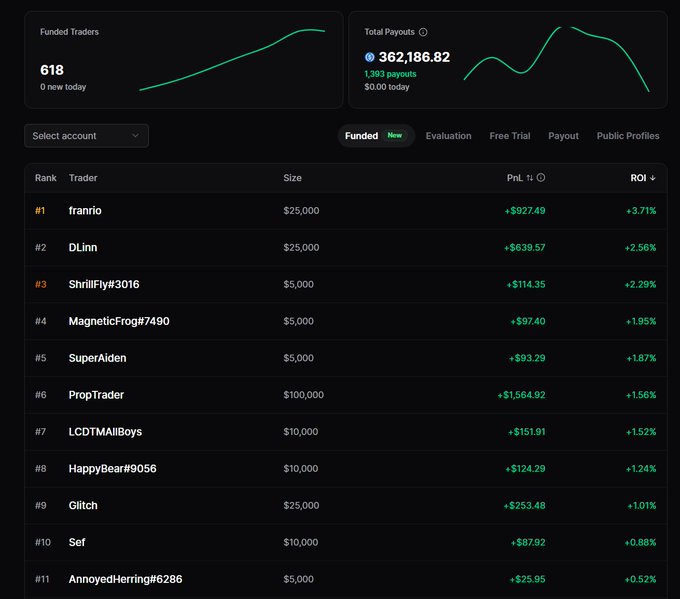The height and width of the screenshot is (599, 680).
Task: Click the +$927.49 PnL value
Action: tap(525, 211)
